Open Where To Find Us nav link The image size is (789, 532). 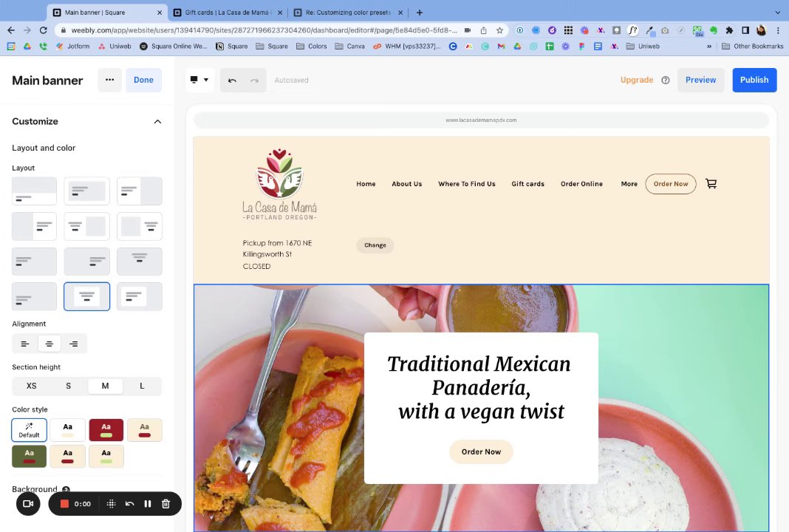466,184
